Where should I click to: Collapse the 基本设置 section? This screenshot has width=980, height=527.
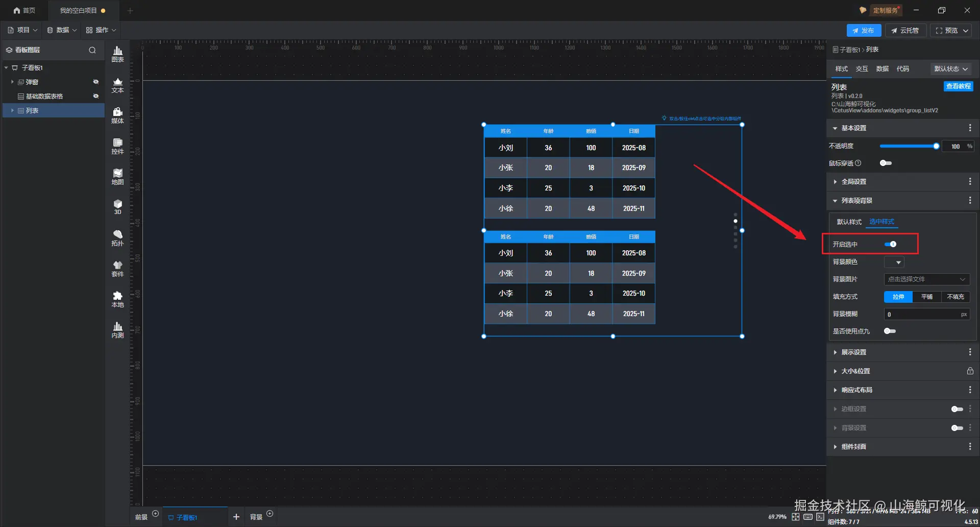coord(835,128)
